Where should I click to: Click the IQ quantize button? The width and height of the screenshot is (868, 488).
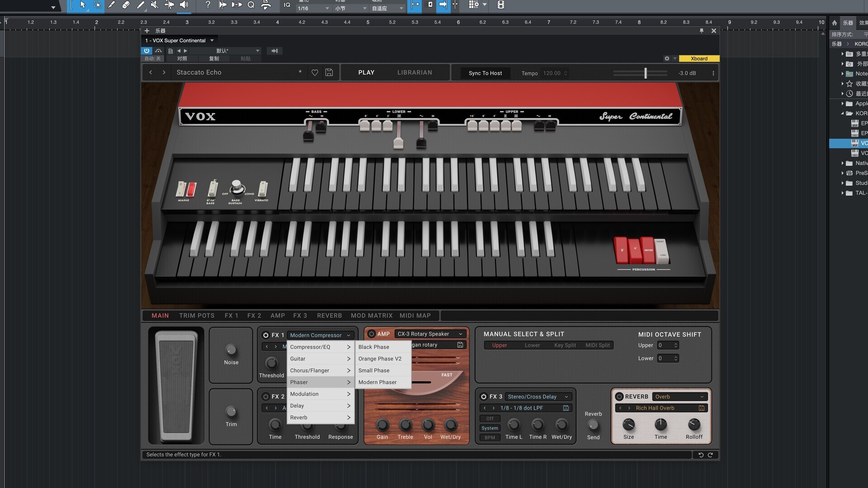pyautogui.click(x=287, y=5)
